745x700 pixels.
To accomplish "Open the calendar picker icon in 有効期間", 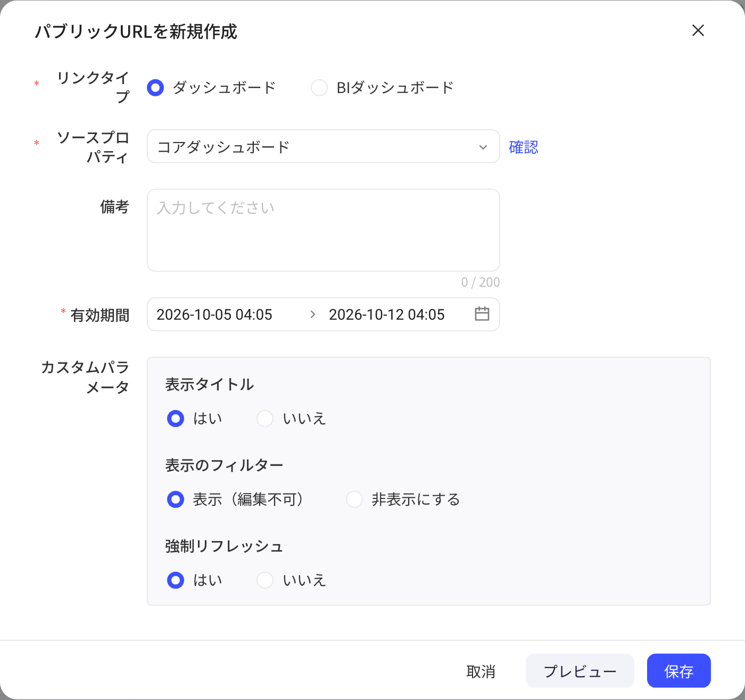I will tap(482, 314).
